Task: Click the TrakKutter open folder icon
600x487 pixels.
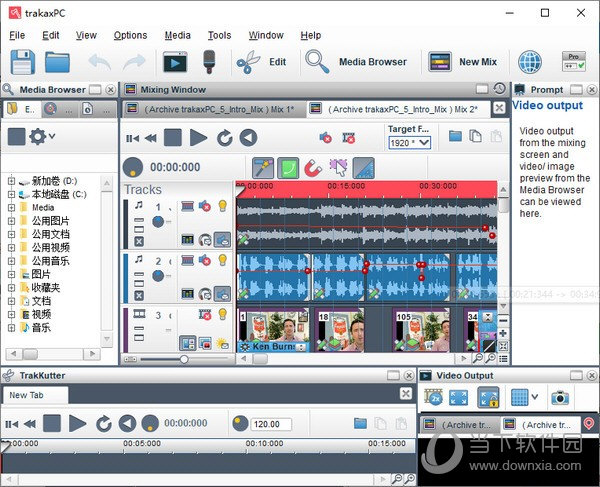Action: pyautogui.click(x=360, y=423)
